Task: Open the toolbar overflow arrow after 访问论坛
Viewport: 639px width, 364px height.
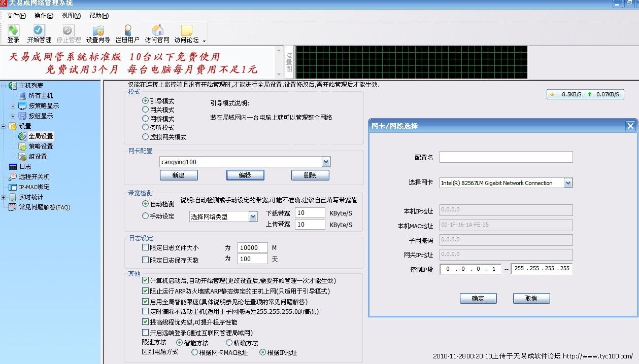Action: point(204,41)
